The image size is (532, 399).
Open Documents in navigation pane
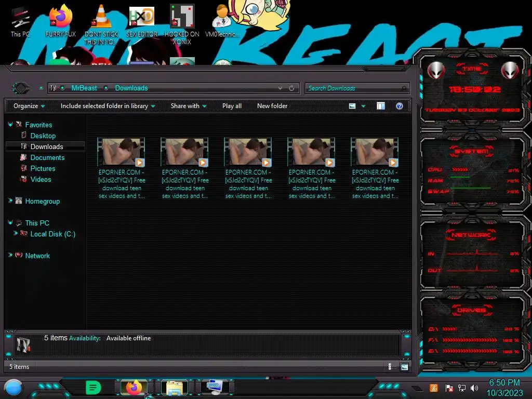[47, 157]
